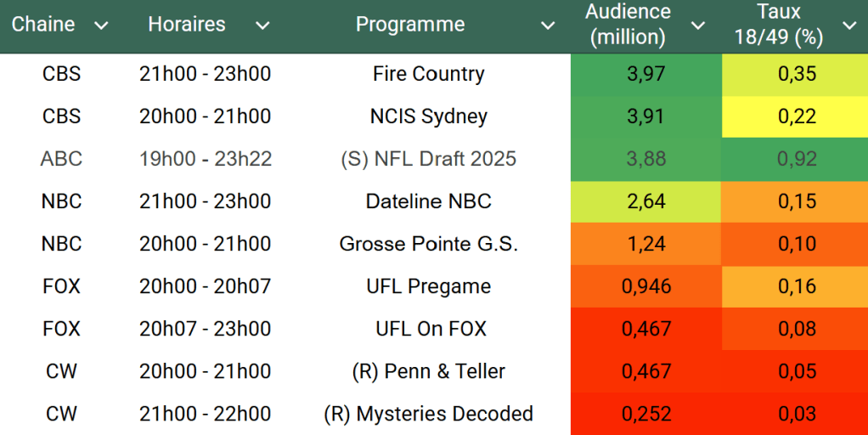Expand the Taux 18/49 (%) filter arrow
This screenshot has height=435, width=868.
(849, 25)
